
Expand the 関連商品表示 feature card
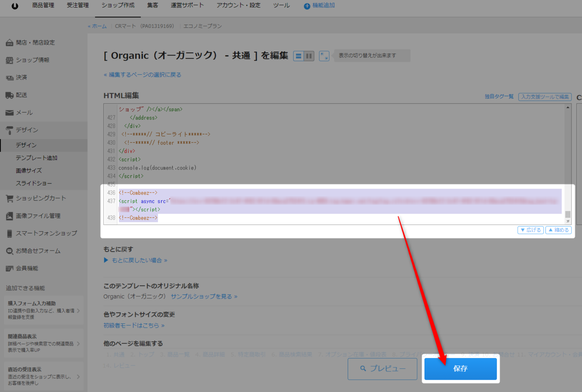(x=44, y=343)
